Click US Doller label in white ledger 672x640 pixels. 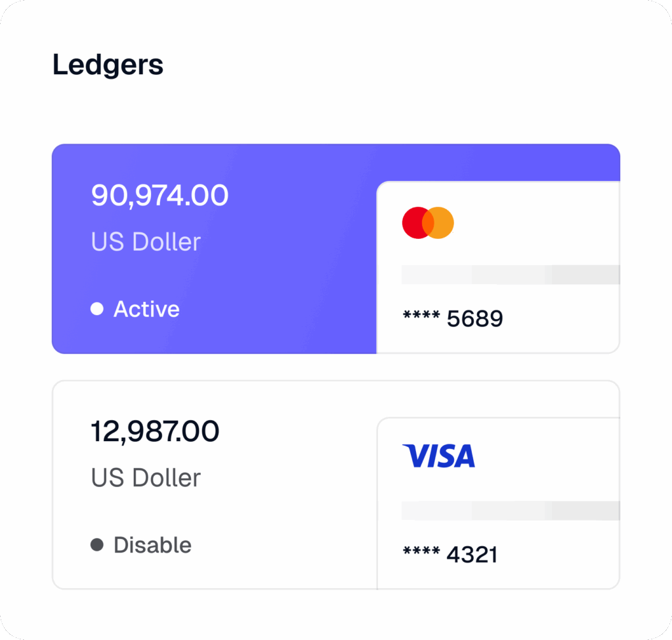pyautogui.click(x=146, y=478)
